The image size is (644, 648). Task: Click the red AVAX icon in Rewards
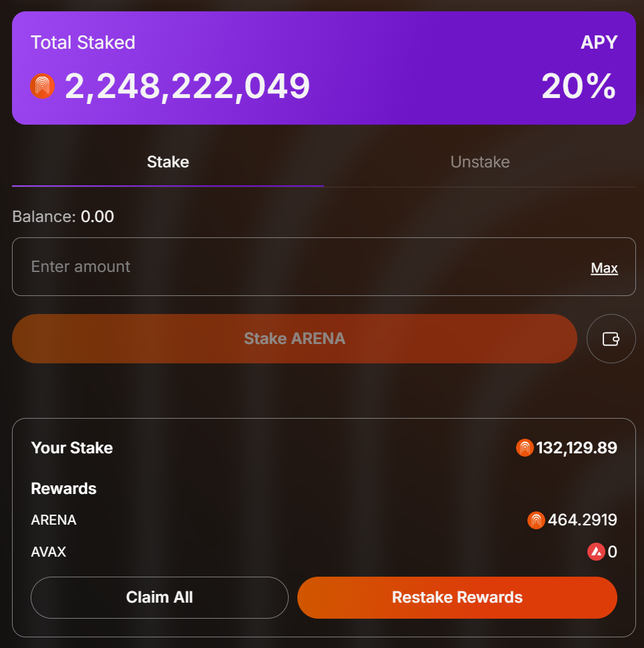[596, 552]
